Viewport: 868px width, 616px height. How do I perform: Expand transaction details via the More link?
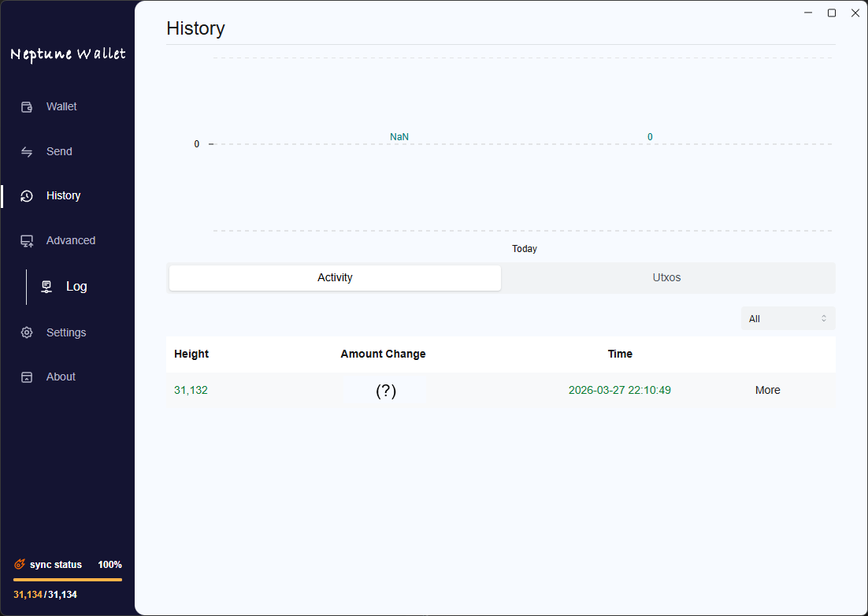click(x=767, y=390)
